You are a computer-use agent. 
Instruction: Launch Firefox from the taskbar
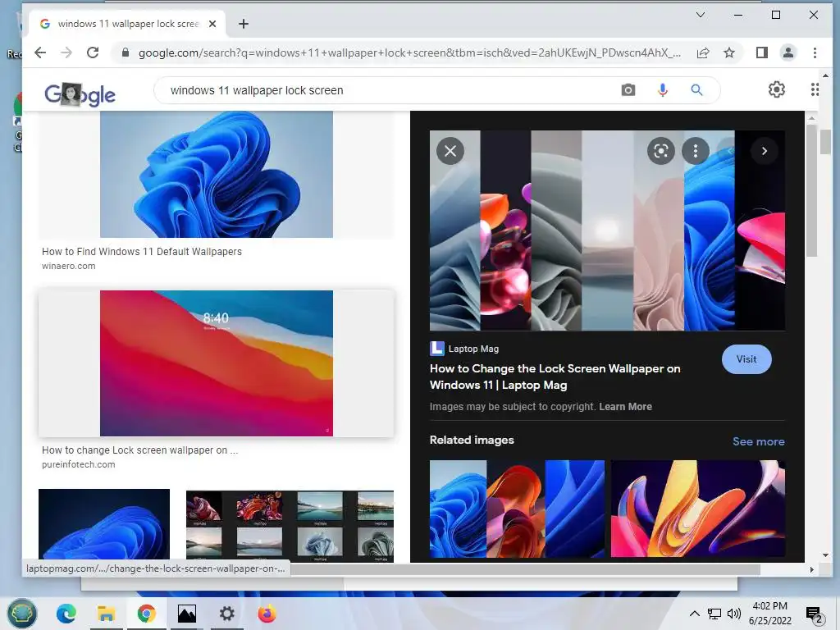267,614
